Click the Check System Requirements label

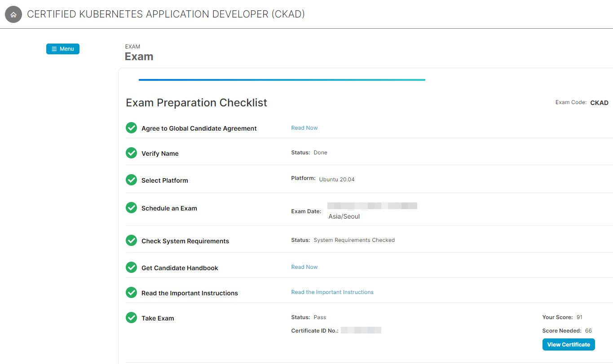click(185, 241)
